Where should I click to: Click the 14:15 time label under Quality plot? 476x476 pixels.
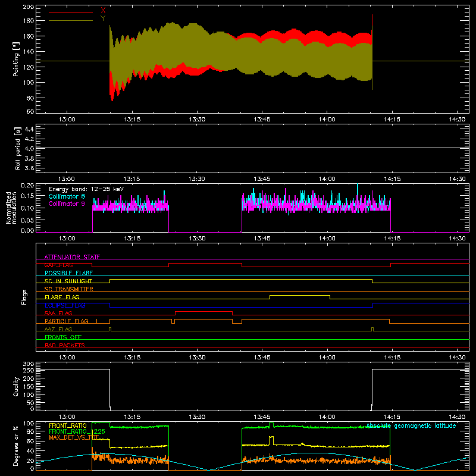coord(392,417)
